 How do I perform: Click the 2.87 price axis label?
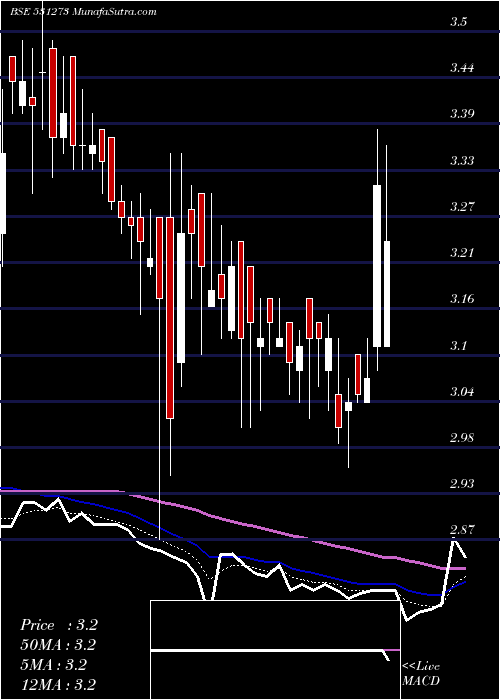coord(462,530)
